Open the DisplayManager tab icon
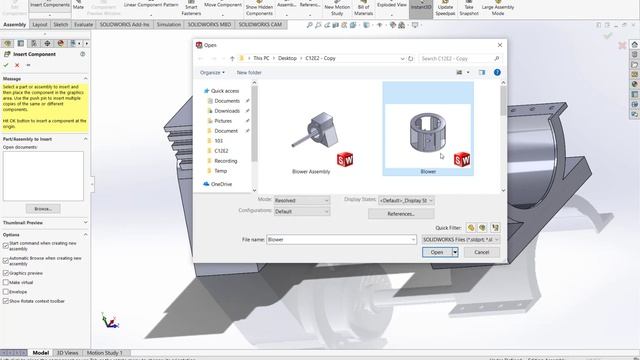 pos(60,43)
